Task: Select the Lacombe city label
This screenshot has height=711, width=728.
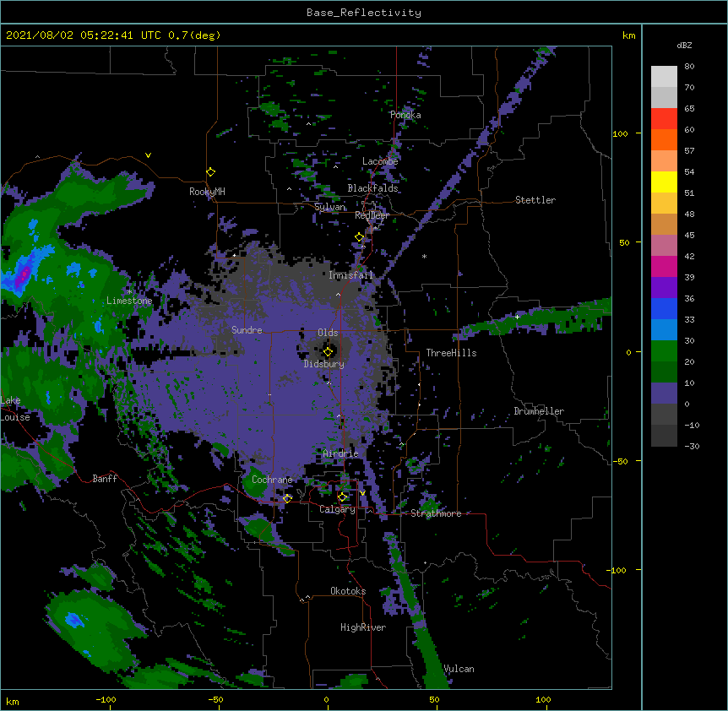Action: coord(380,161)
